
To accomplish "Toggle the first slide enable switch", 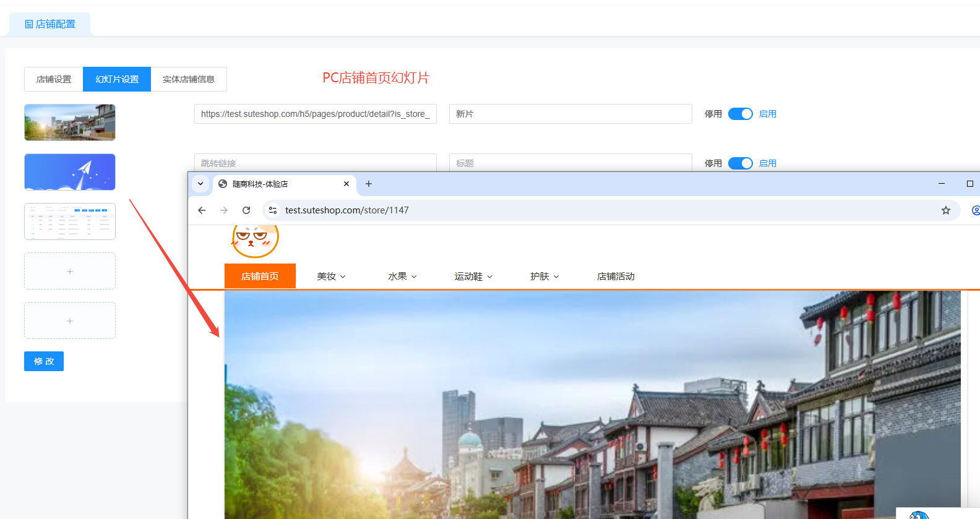I will [x=740, y=114].
